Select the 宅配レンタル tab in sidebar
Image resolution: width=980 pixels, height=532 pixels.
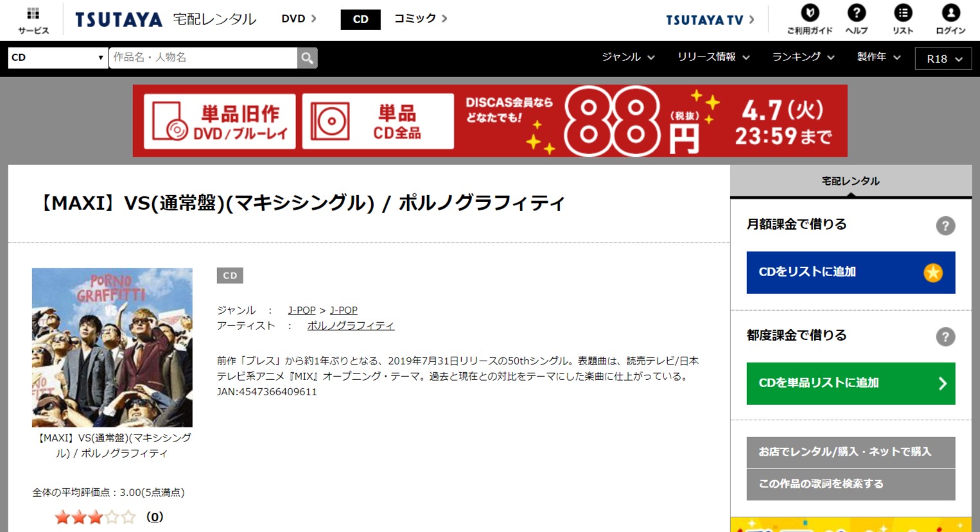point(851,182)
